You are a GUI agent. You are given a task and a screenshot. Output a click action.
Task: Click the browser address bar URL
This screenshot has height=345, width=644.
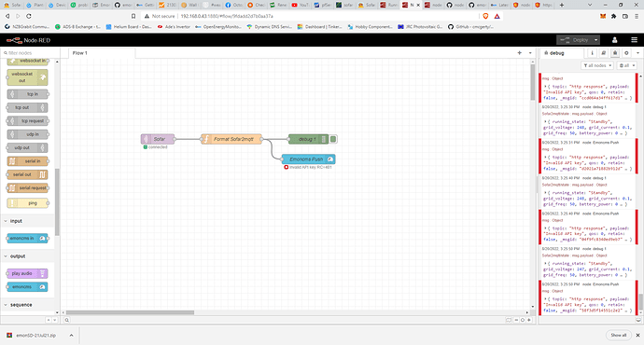pyautogui.click(x=227, y=16)
